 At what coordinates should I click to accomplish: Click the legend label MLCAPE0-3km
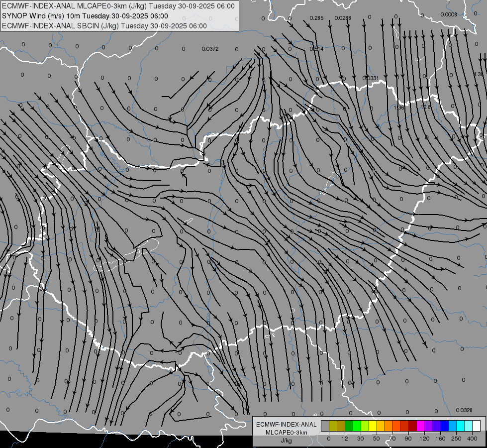[x=287, y=433]
